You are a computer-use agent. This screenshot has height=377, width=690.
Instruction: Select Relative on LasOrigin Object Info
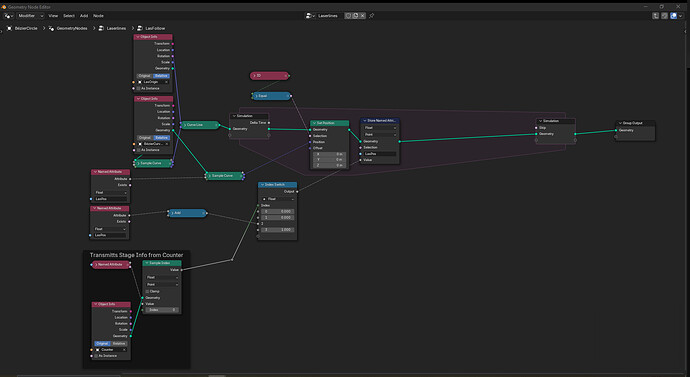161,76
